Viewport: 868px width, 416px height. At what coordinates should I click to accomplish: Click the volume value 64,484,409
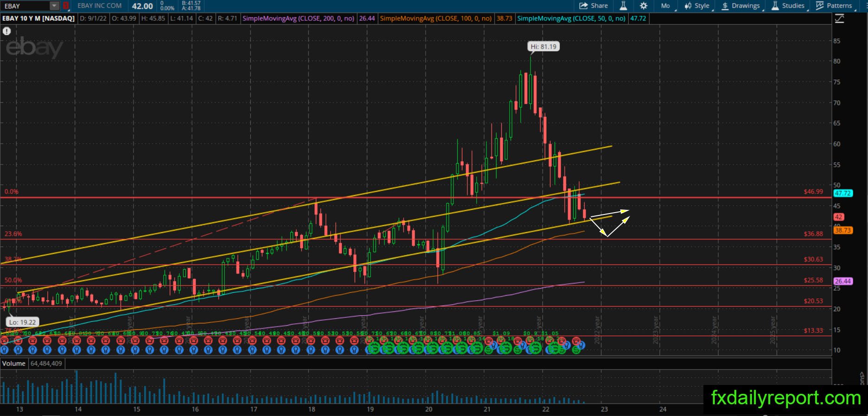point(46,364)
